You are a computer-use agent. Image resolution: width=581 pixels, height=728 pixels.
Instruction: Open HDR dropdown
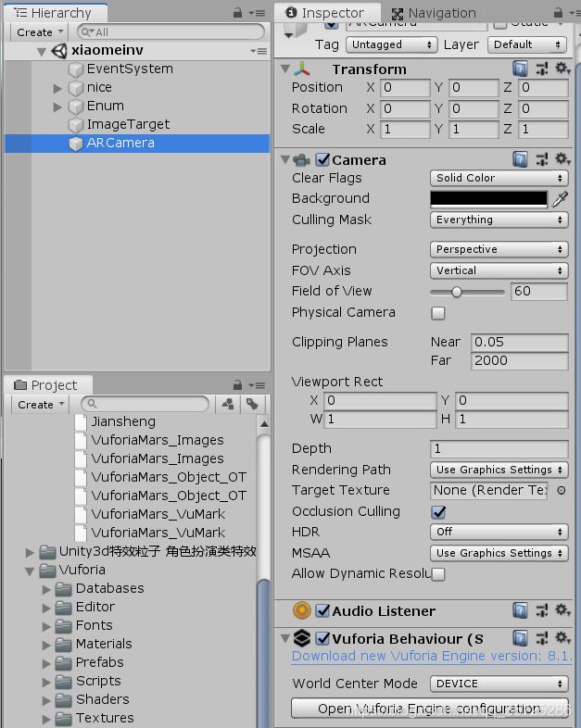point(499,532)
